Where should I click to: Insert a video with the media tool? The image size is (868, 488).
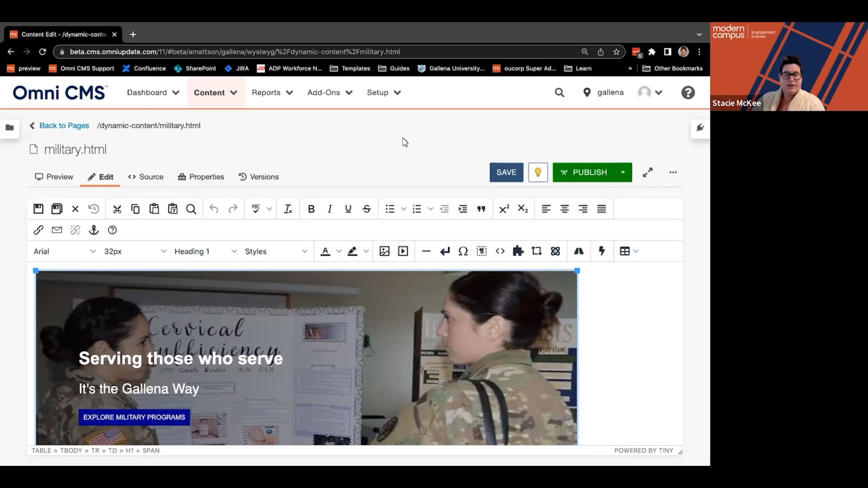coord(403,251)
